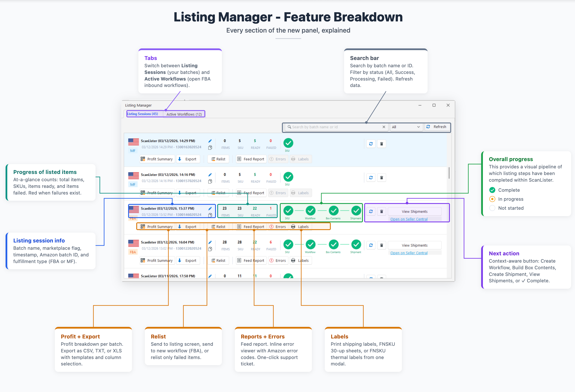
Task: Delete the 16:04 PM session with the trash icon
Action: click(382, 245)
